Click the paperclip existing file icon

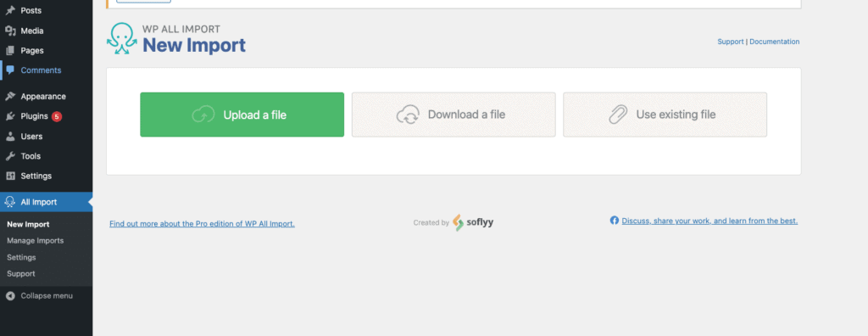618,115
